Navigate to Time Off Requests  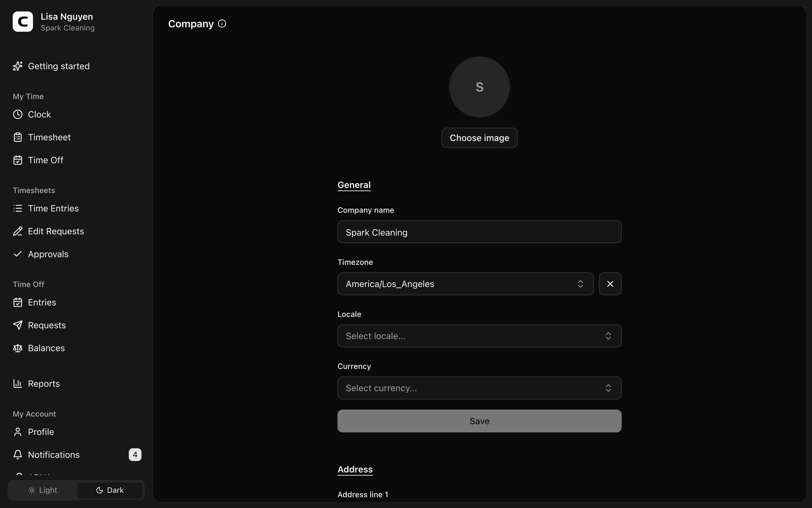point(77,325)
